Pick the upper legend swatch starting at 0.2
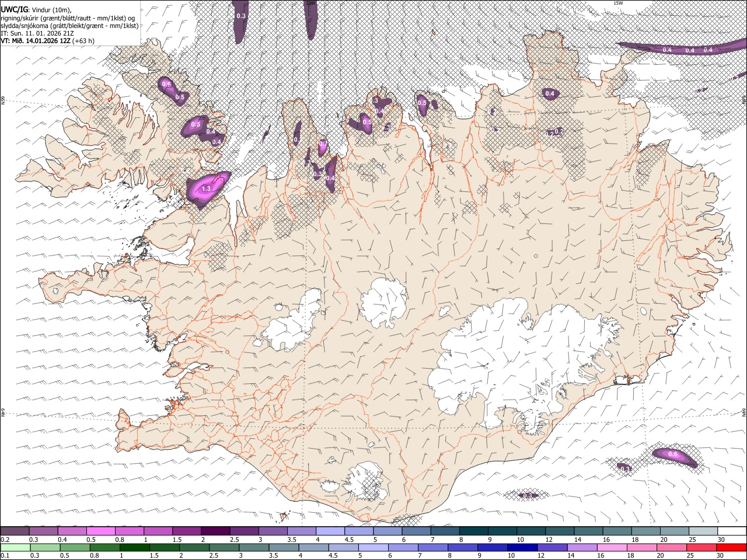The height and width of the screenshot is (560, 747). click(15, 531)
